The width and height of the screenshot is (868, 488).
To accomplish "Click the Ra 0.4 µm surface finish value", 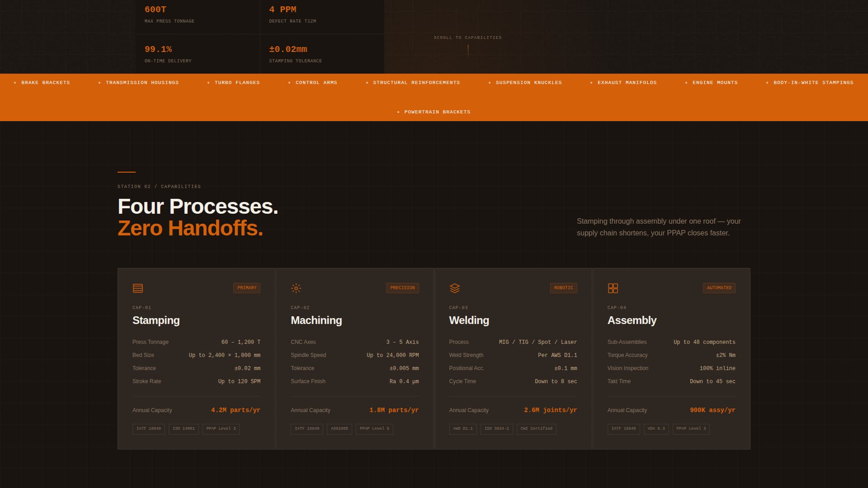I will [x=404, y=382].
